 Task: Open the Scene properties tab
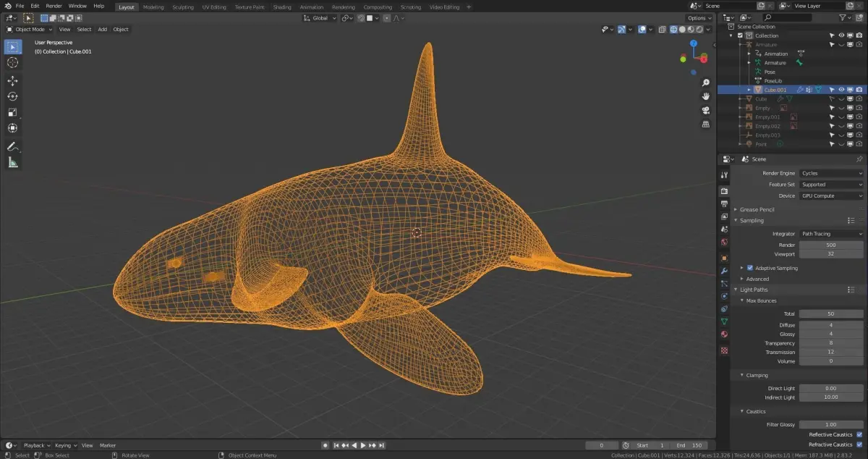click(x=724, y=230)
